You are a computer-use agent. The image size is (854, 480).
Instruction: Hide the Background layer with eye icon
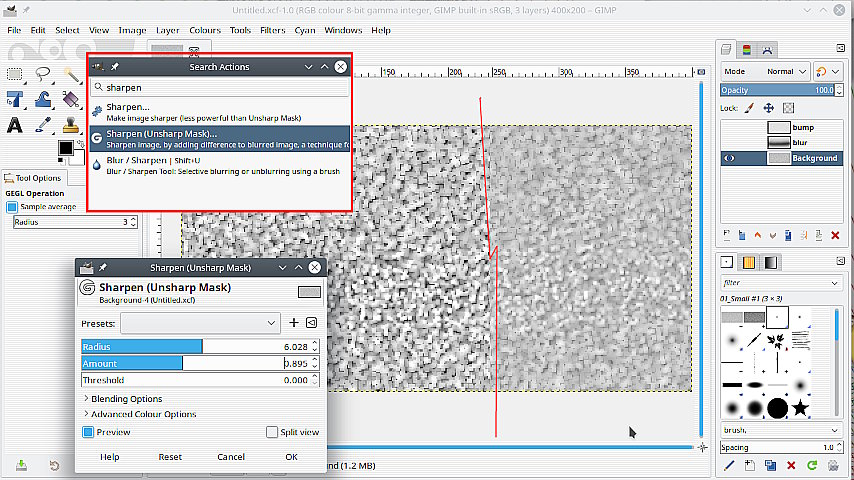[x=729, y=158]
